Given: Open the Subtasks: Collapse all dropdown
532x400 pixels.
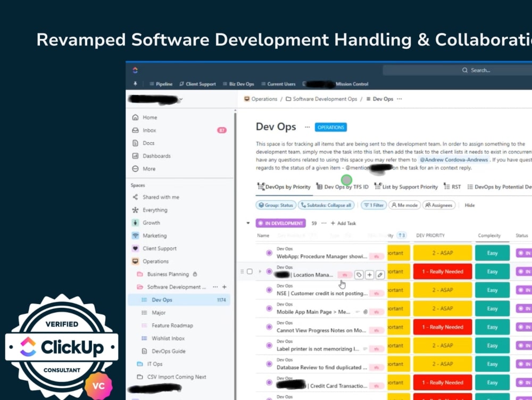Looking at the screenshot, I should click(327, 205).
